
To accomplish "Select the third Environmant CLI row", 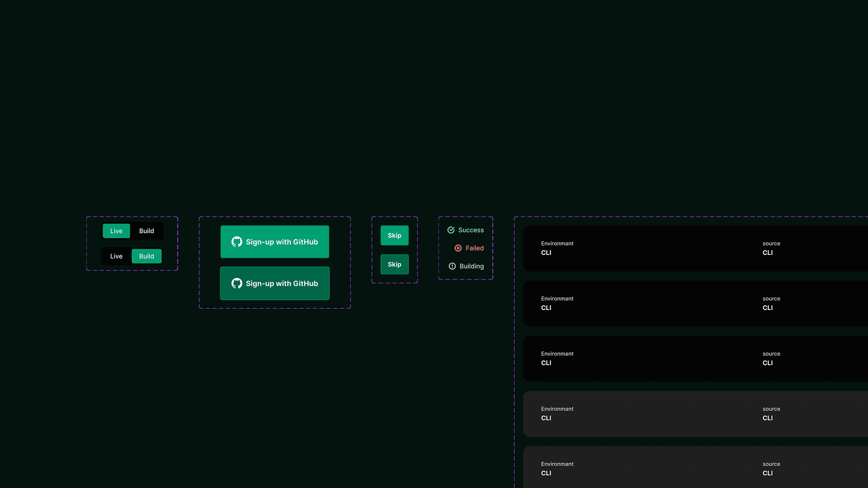I will [557, 358].
